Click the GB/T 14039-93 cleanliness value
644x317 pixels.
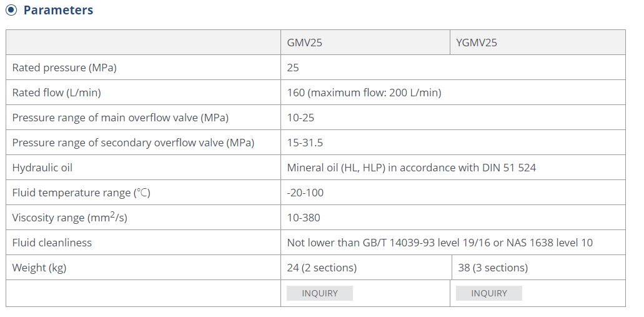(x=440, y=243)
